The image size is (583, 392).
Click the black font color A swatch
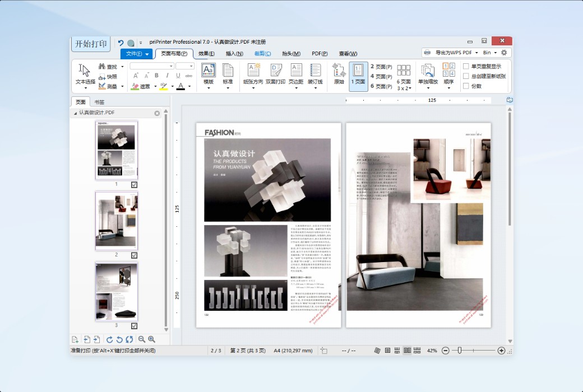(181, 86)
